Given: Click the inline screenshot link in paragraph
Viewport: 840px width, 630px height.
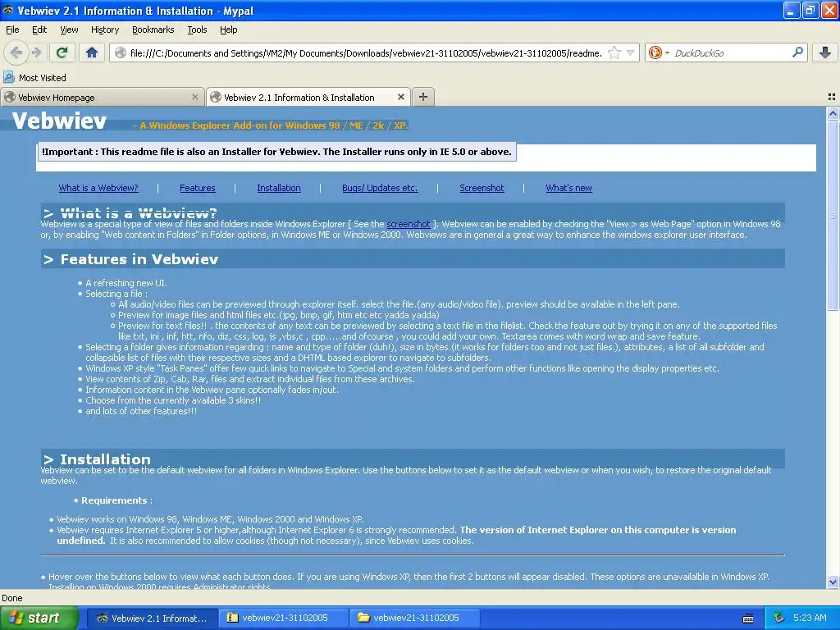Looking at the screenshot, I should 409,224.
